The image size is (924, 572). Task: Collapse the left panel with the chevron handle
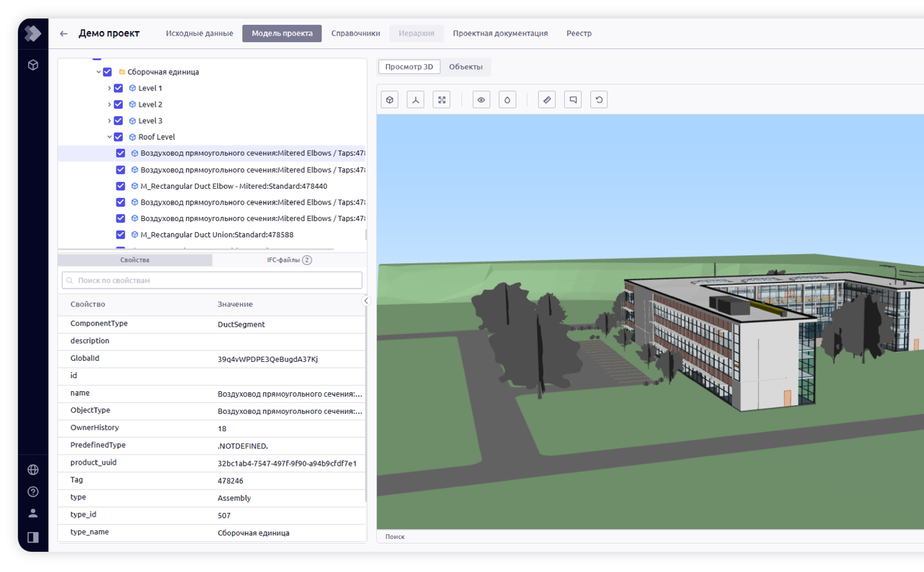366,301
